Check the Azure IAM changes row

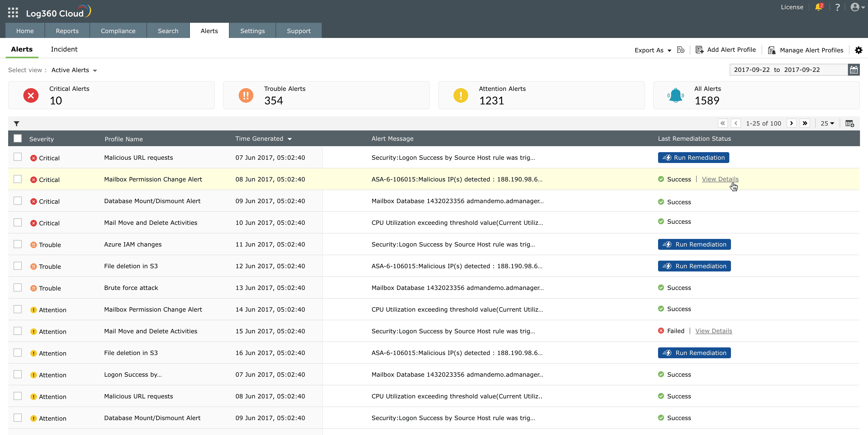[18, 244]
